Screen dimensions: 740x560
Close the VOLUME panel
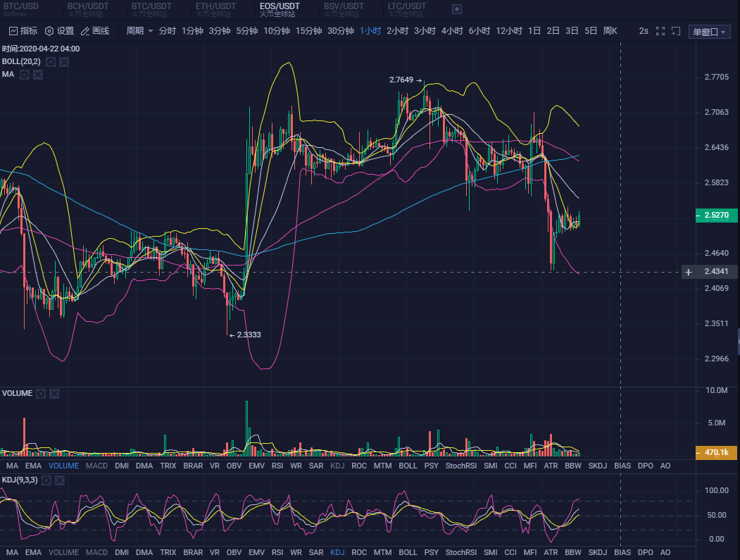tap(55, 394)
